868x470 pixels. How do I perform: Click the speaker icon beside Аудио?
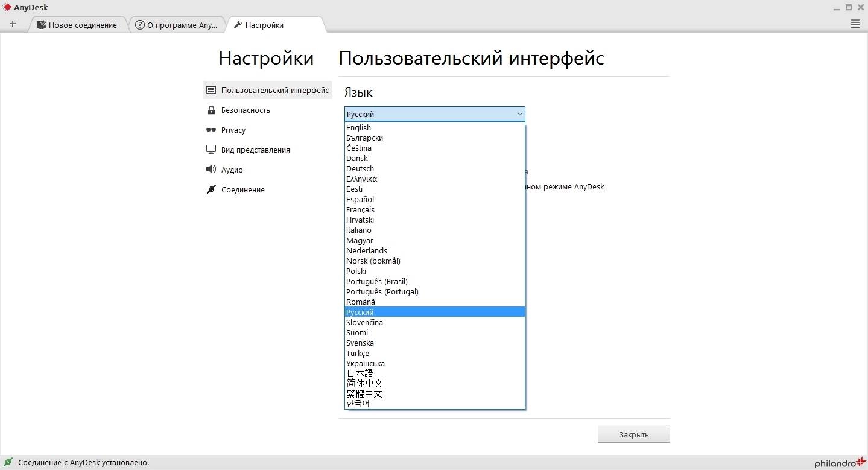coord(211,170)
